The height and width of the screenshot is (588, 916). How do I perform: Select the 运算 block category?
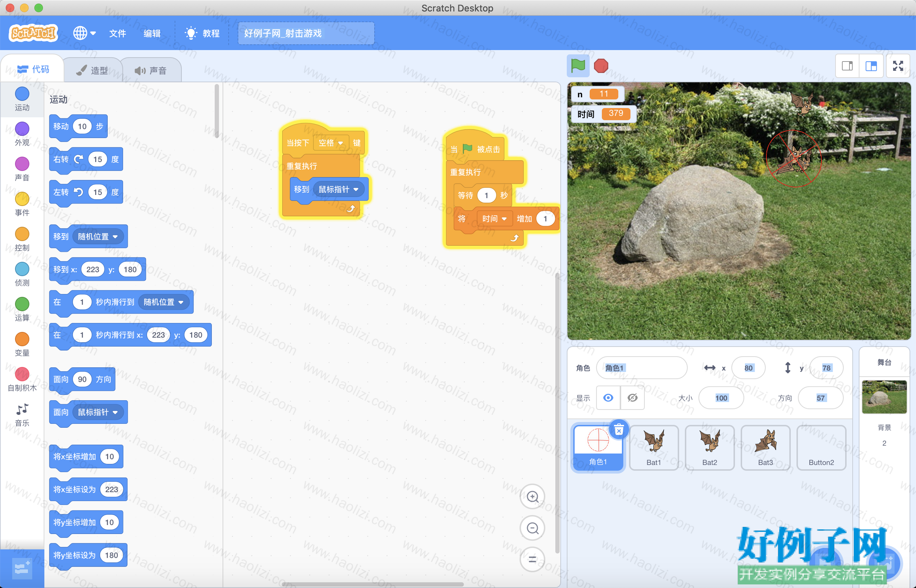[22, 310]
